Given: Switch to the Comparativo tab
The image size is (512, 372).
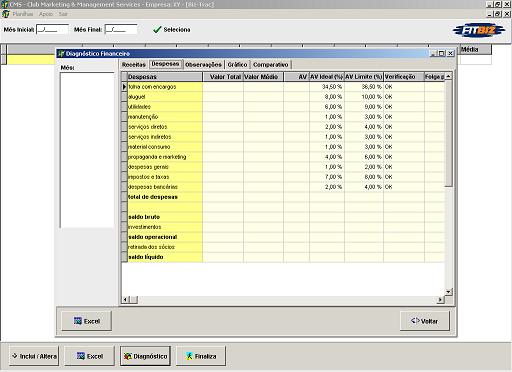Looking at the screenshot, I should click(x=271, y=65).
